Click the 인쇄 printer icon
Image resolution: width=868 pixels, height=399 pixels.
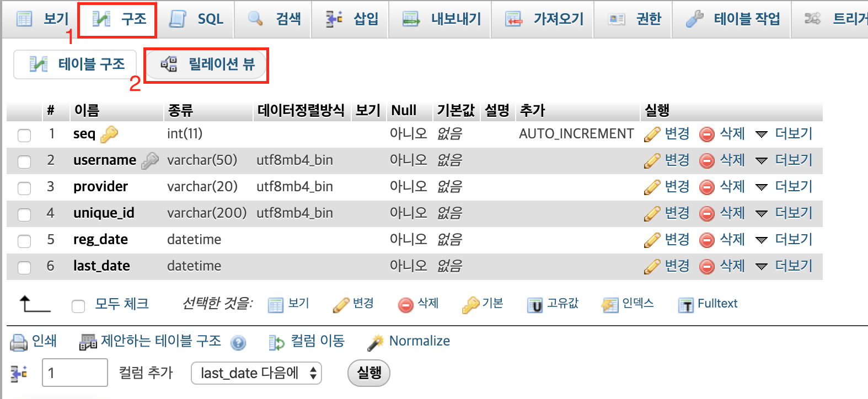[19, 342]
